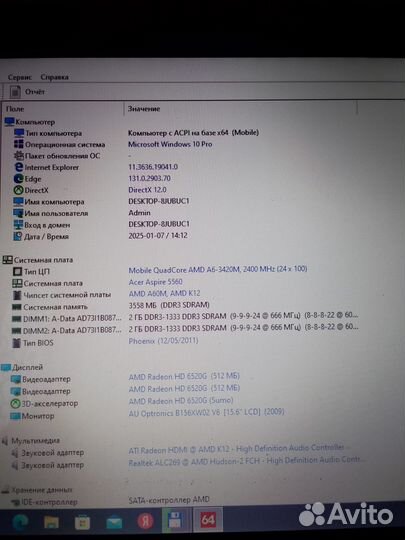405x540 pixels.
Task: Click the Чипсет системной платы icon
Action: (x=17, y=295)
